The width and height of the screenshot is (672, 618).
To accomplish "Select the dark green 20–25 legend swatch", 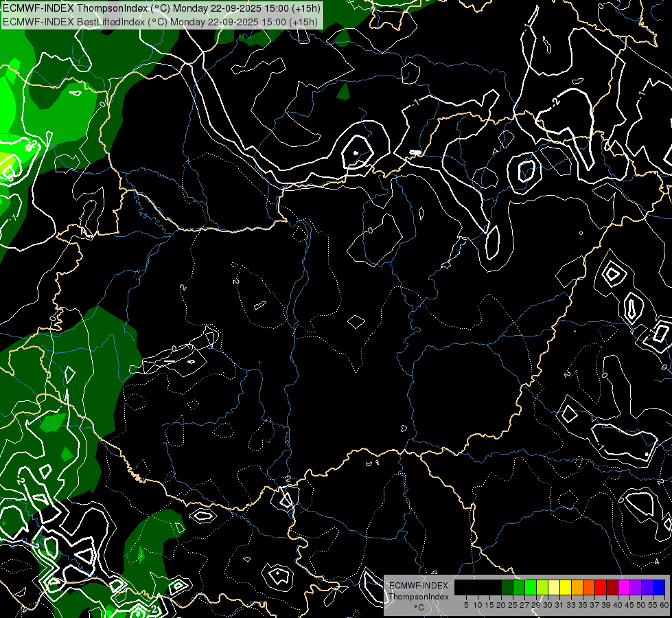I will coord(507,588).
